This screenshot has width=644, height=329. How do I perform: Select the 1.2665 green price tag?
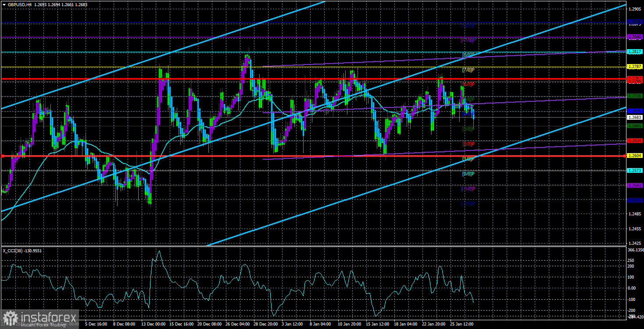click(635, 126)
